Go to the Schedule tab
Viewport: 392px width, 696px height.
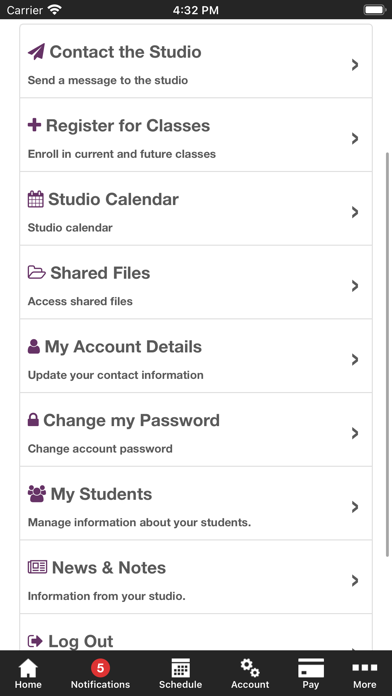pos(180,673)
